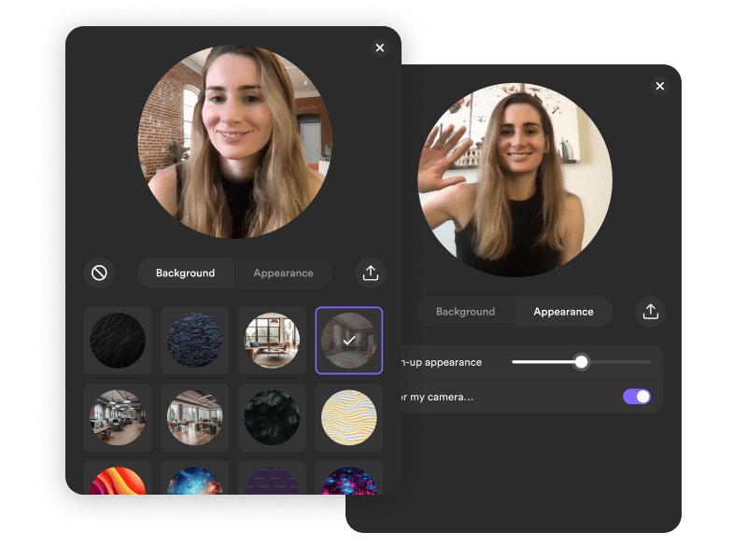Close the rear camera settings panel
The image size is (747, 560).
tap(660, 86)
